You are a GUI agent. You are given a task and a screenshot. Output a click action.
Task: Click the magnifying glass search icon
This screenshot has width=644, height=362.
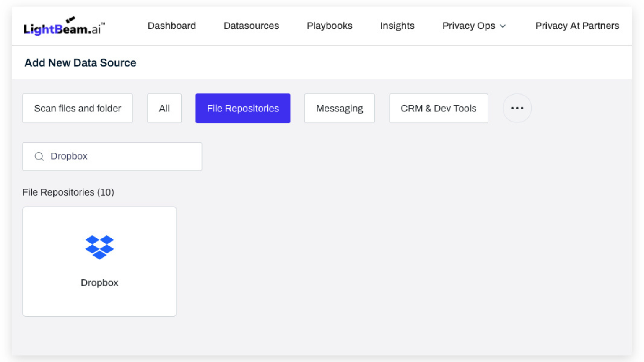point(39,157)
